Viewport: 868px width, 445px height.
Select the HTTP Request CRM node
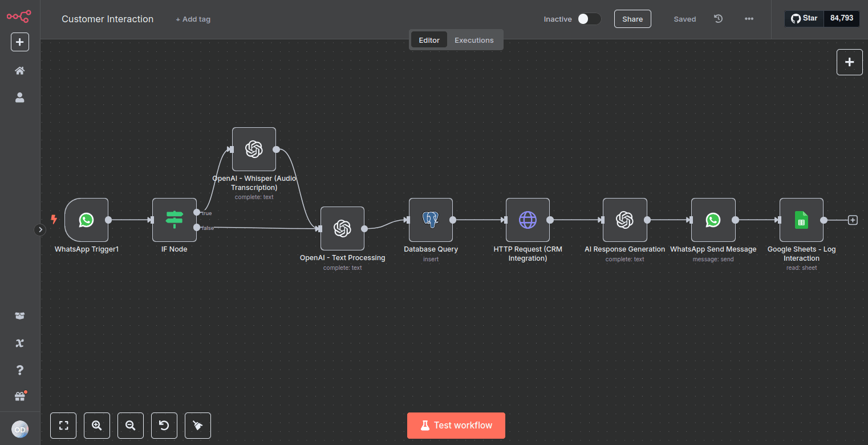pyautogui.click(x=528, y=220)
